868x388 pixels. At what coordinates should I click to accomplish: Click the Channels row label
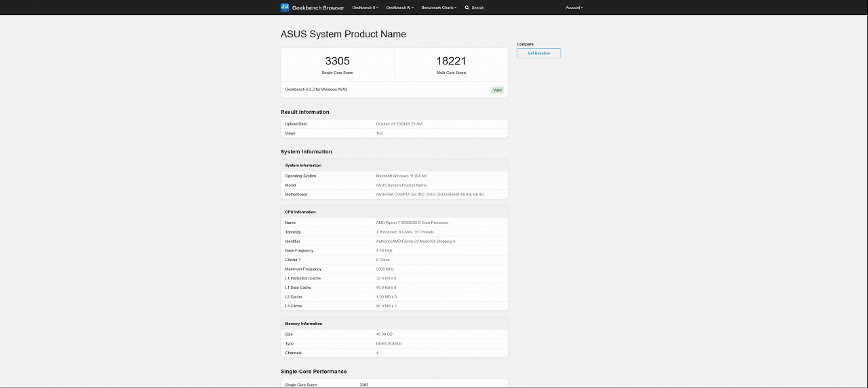[x=294, y=353]
